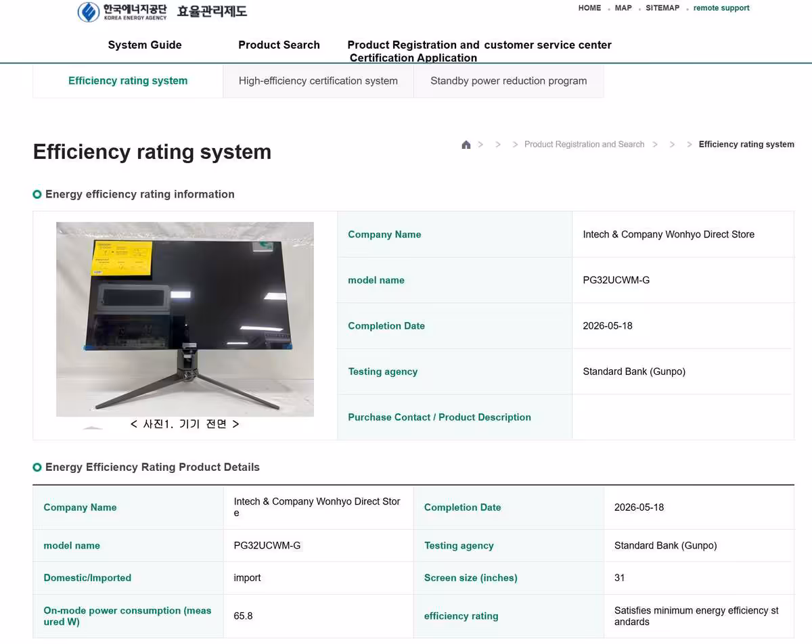Click Testing agency label in Product Details table
Screen dimensions: 812x644
[x=459, y=546]
